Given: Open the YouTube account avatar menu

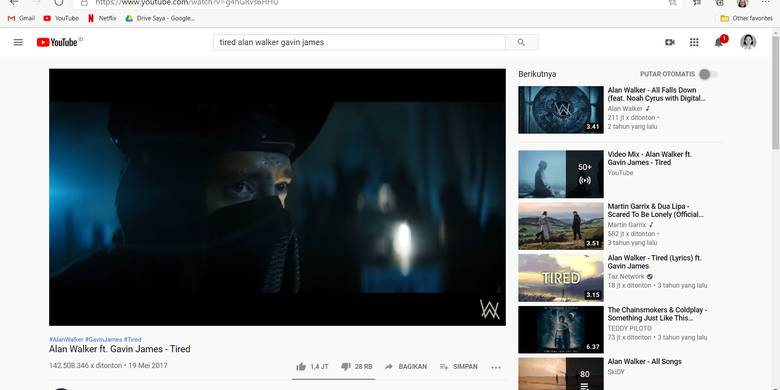Looking at the screenshot, I should click(748, 42).
